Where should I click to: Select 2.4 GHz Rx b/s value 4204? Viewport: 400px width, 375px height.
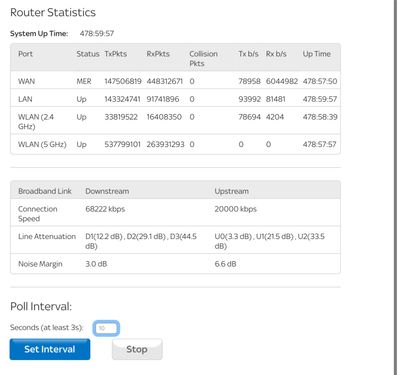point(275,117)
